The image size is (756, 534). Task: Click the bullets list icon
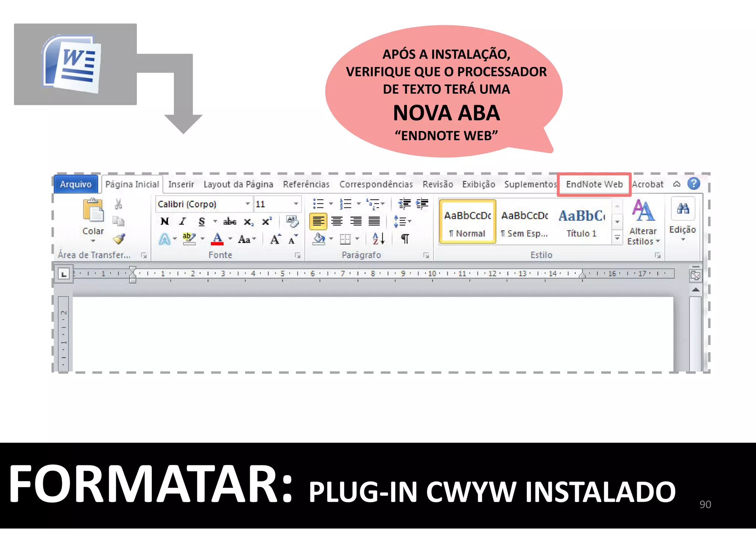tap(318, 204)
